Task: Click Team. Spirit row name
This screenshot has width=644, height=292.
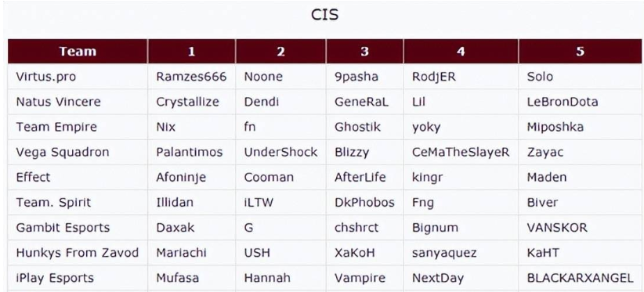Action: [x=53, y=203]
